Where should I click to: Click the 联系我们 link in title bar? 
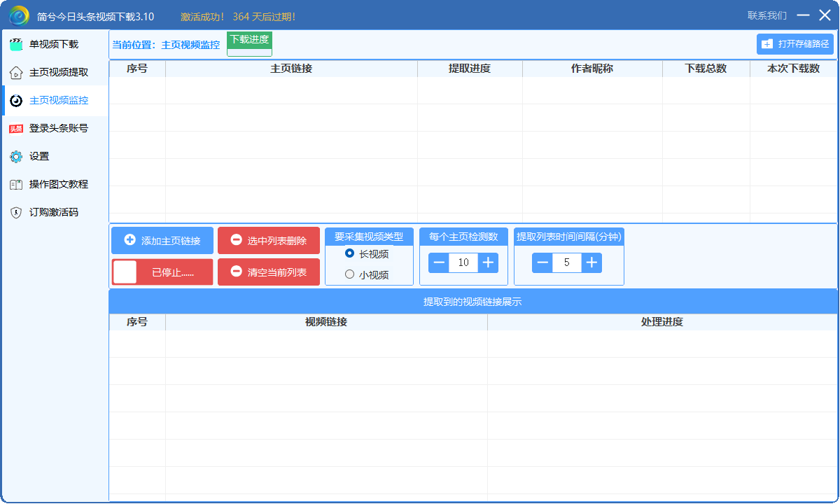coord(766,15)
